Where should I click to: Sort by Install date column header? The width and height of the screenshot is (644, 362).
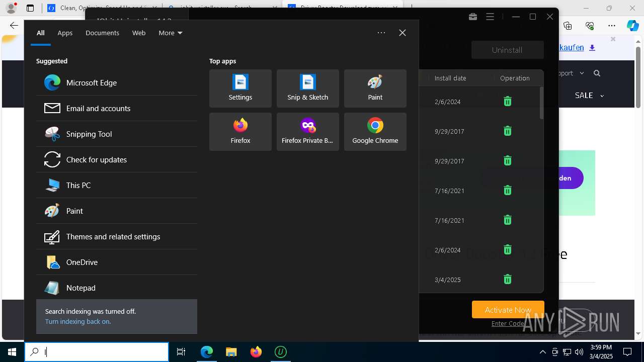coord(450,78)
